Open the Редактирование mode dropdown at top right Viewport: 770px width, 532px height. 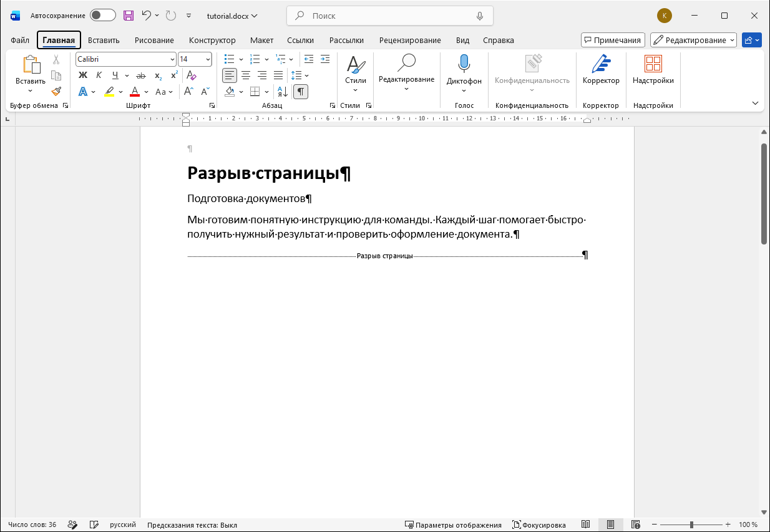coord(693,40)
